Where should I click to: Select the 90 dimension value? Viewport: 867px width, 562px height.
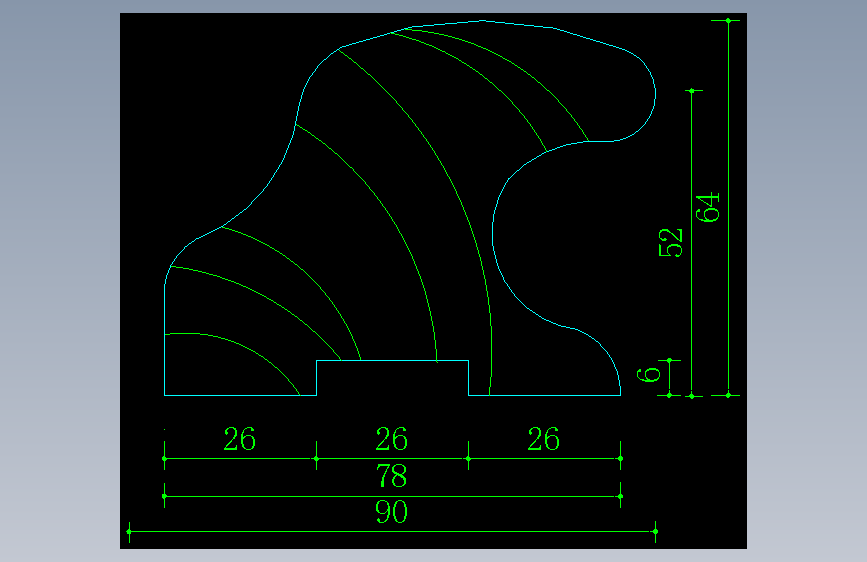(391, 512)
